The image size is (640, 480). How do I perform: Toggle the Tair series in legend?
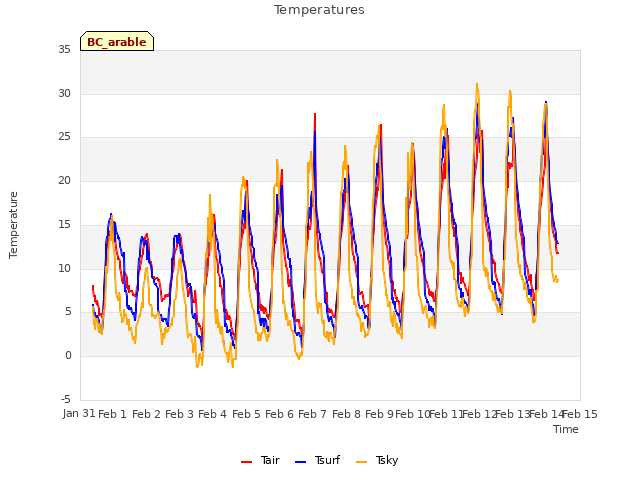click(260, 460)
